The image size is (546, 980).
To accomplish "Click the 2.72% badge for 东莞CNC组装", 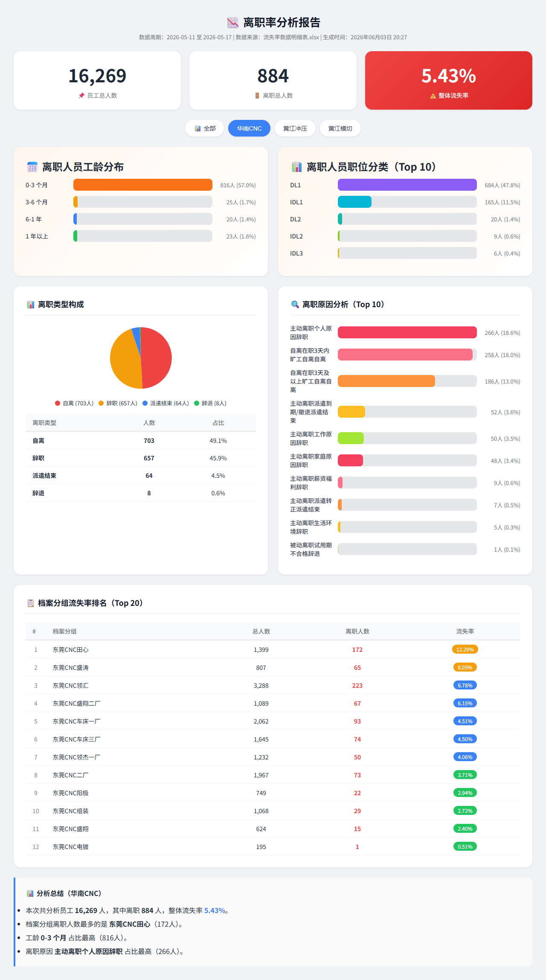I will tap(465, 811).
